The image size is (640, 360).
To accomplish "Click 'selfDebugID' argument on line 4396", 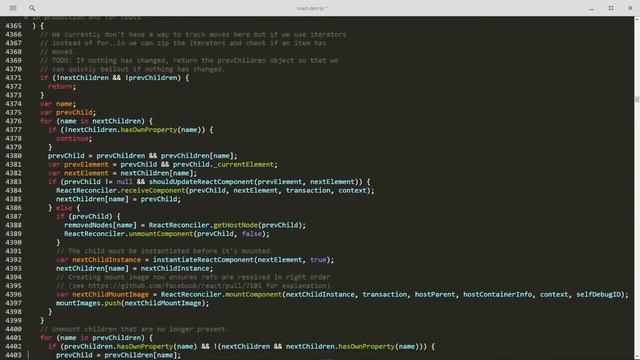I will coord(598,294).
